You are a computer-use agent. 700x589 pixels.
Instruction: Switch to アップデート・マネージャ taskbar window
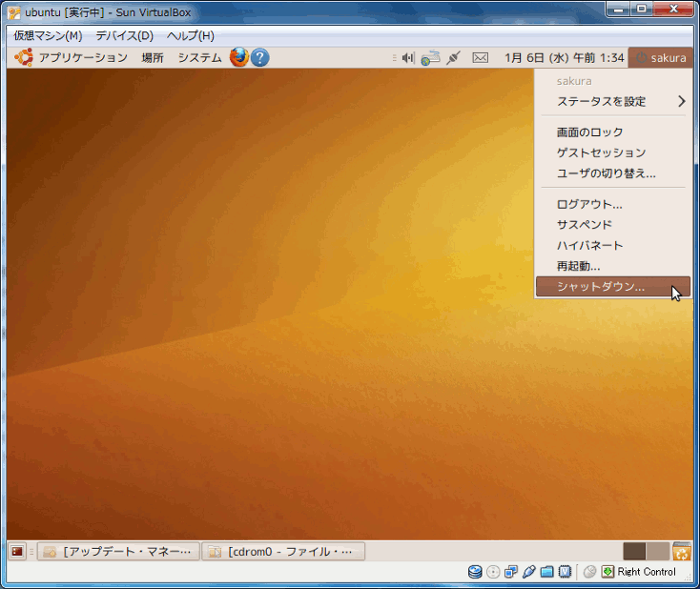point(119,551)
